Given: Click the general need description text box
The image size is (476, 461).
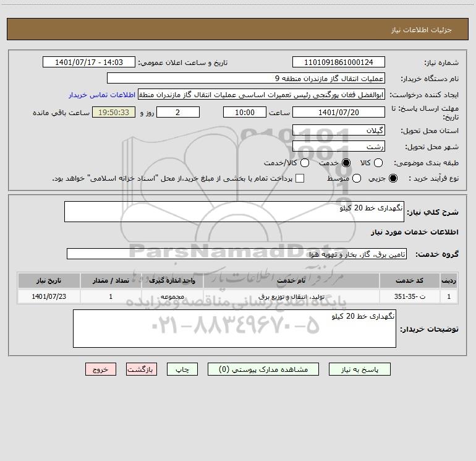Looking at the screenshot, I should tap(234, 212).
